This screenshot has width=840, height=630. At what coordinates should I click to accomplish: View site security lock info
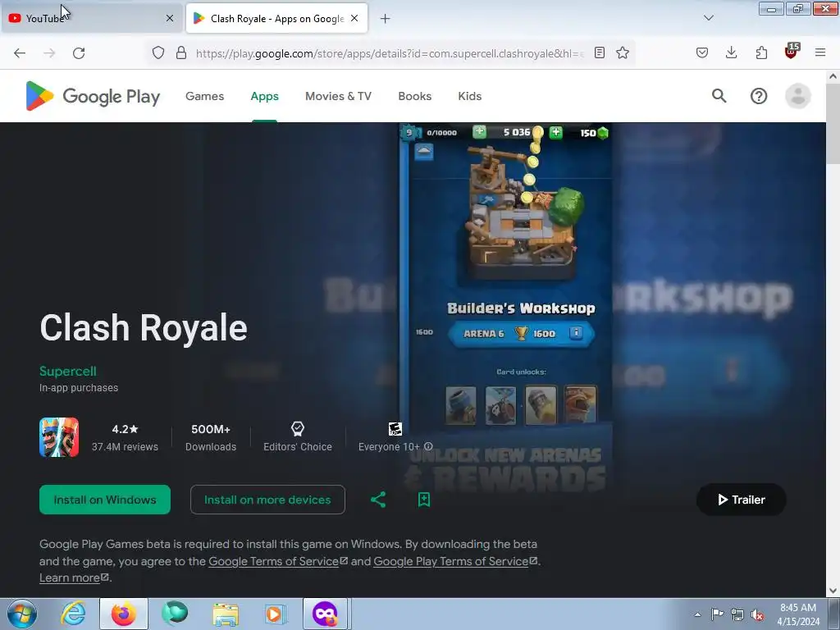point(181,52)
